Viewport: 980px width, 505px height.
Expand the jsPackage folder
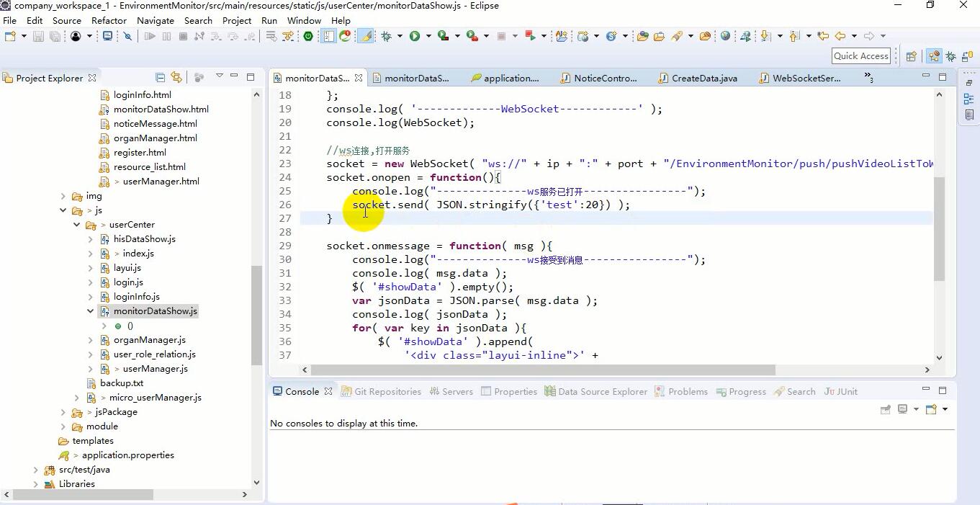coord(63,412)
